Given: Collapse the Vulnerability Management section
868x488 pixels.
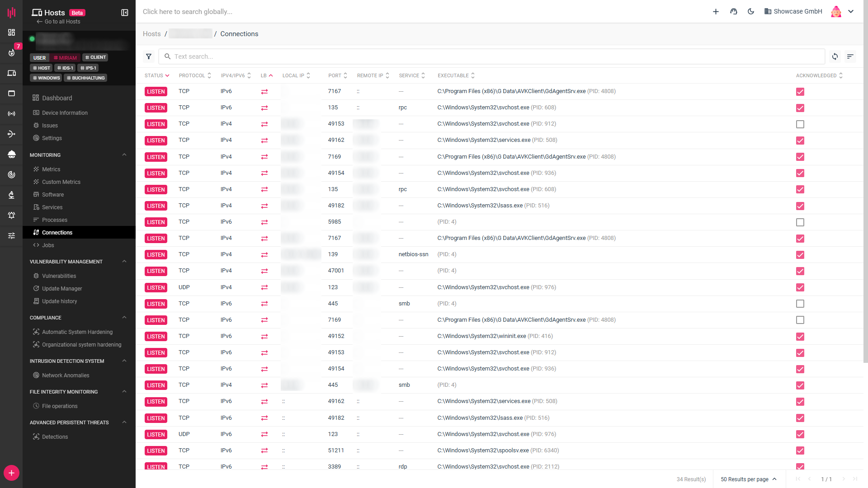Looking at the screenshot, I should tap(124, 262).
